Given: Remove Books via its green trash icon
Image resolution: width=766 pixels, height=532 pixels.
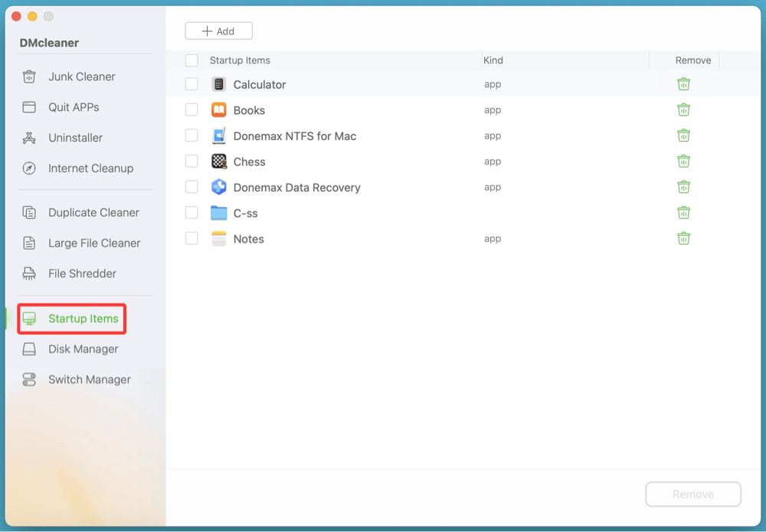Looking at the screenshot, I should [x=683, y=109].
